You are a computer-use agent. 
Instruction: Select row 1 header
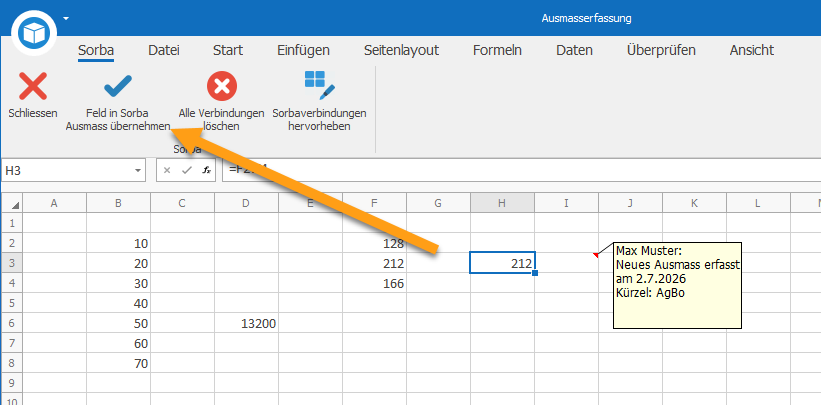pos(12,223)
